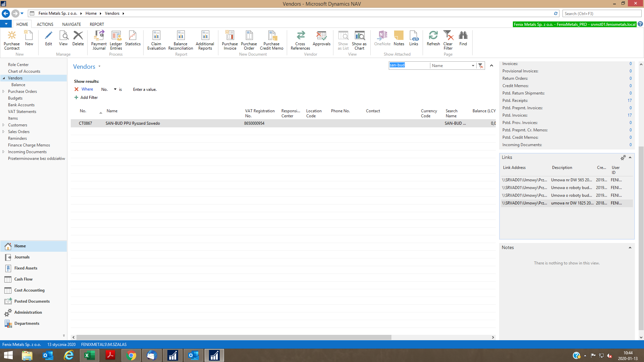Open Bank Accounts in navigation
Screen dimensions: 644x362
(x=21, y=105)
